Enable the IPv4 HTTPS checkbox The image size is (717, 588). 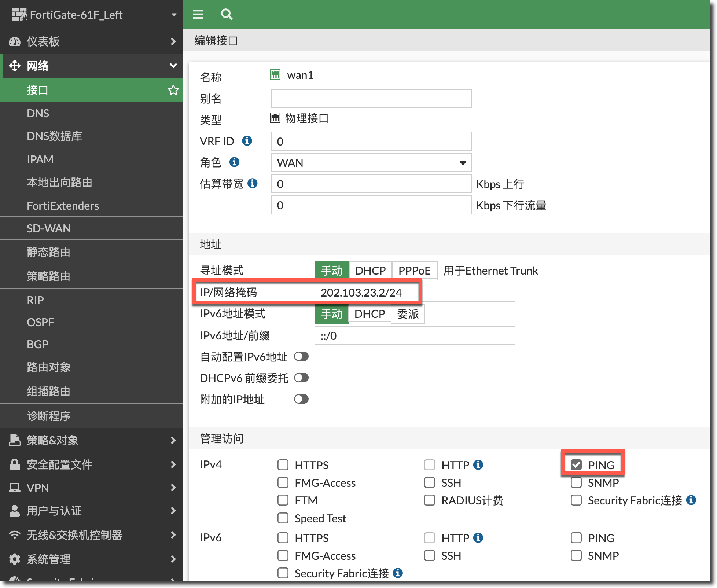coord(283,465)
